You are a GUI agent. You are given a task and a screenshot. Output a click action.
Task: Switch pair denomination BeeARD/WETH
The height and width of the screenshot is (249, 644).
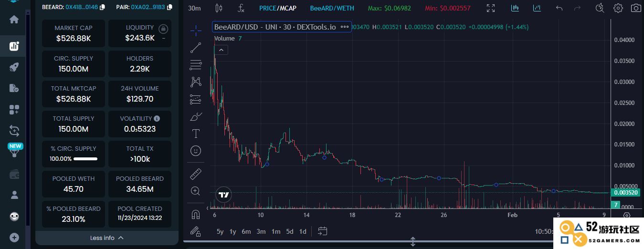tap(332, 8)
